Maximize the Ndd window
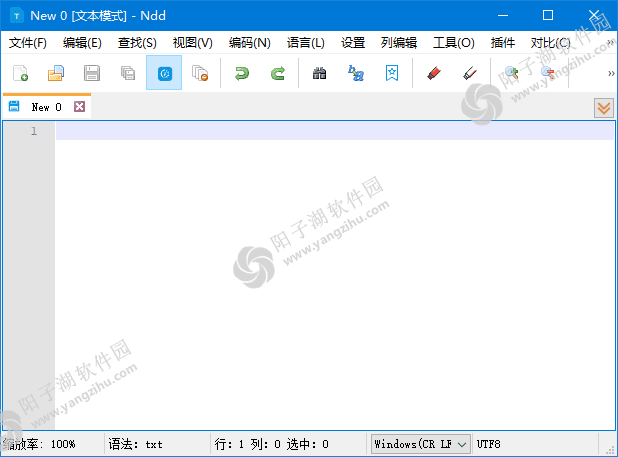 pos(548,15)
